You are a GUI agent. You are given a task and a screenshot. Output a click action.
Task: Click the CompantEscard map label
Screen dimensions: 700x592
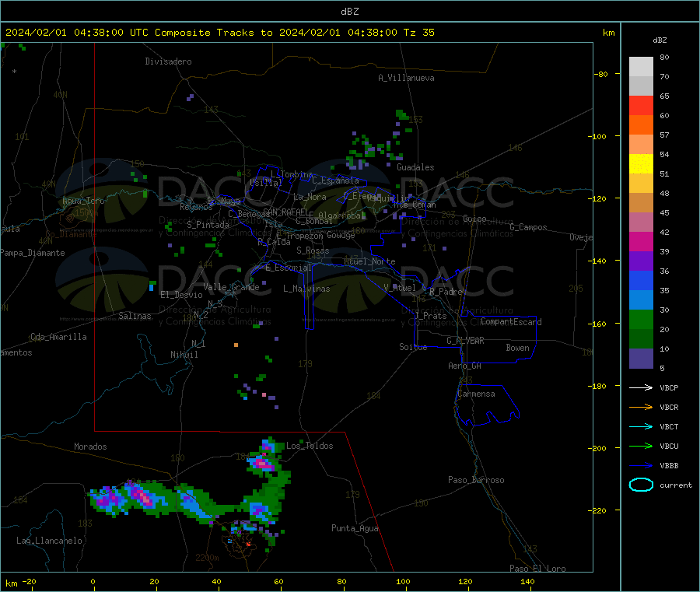(512, 322)
